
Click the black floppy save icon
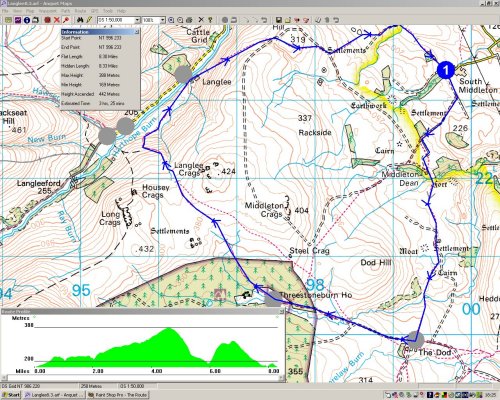(279, 20)
